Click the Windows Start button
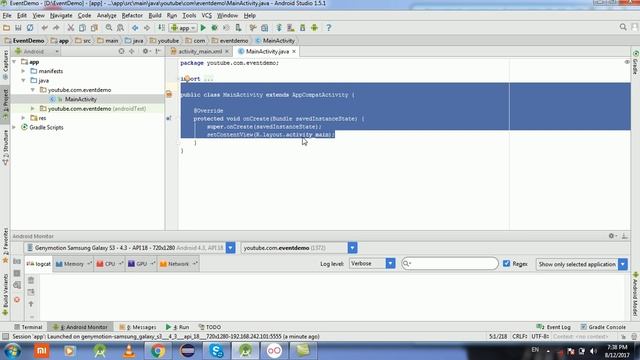640x360 pixels. [12, 351]
